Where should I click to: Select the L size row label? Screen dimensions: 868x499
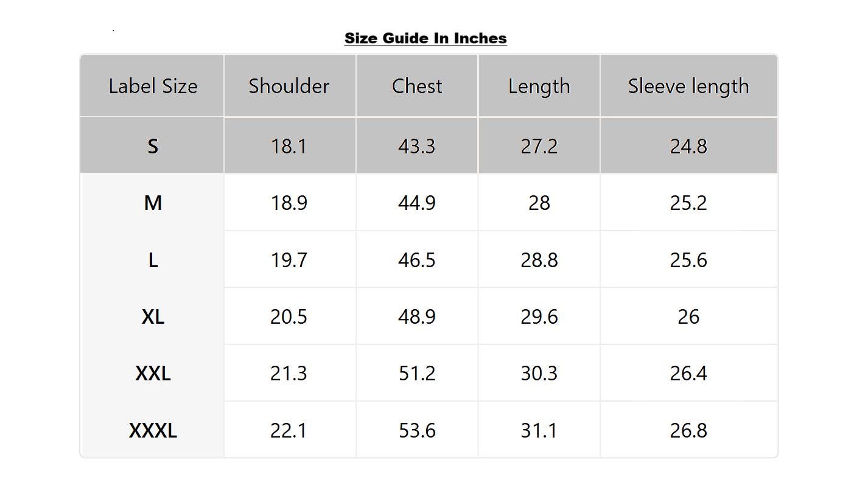[x=153, y=260]
